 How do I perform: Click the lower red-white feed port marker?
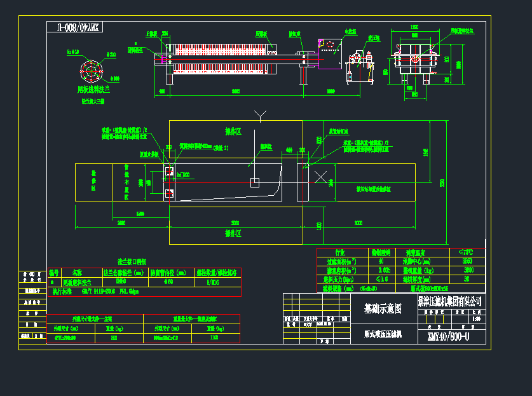click(x=169, y=193)
